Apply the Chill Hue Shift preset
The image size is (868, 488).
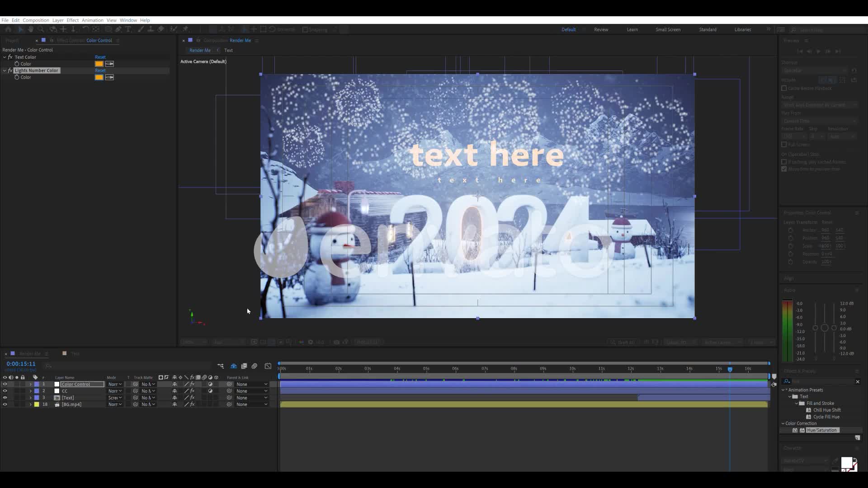(x=827, y=410)
